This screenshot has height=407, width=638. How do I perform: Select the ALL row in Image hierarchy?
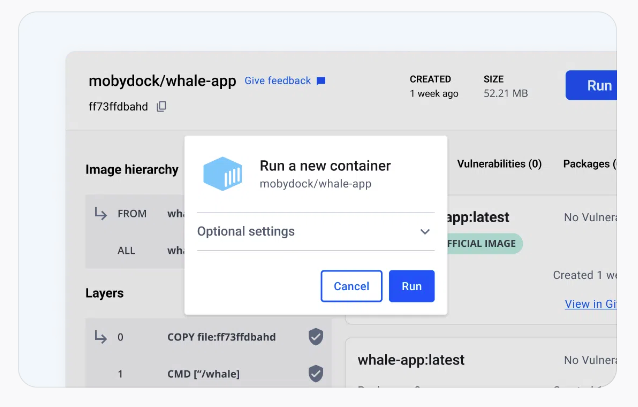[x=135, y=250]
